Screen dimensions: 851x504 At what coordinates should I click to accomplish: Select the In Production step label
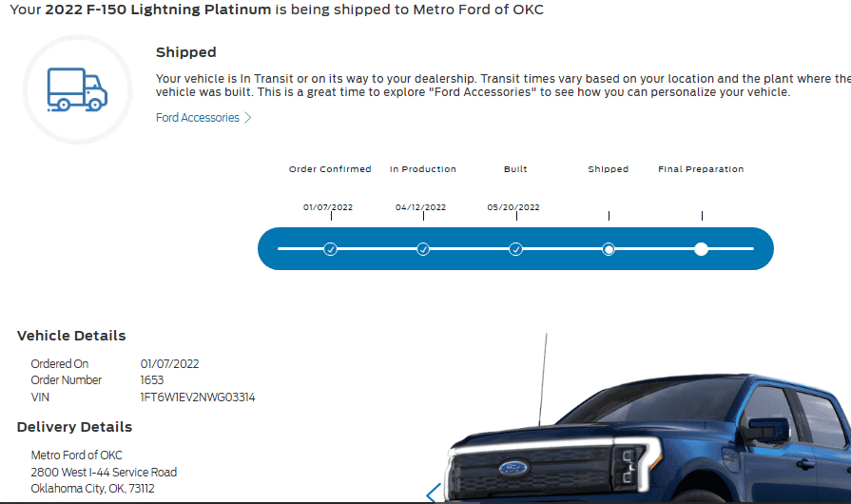(423, 169)
